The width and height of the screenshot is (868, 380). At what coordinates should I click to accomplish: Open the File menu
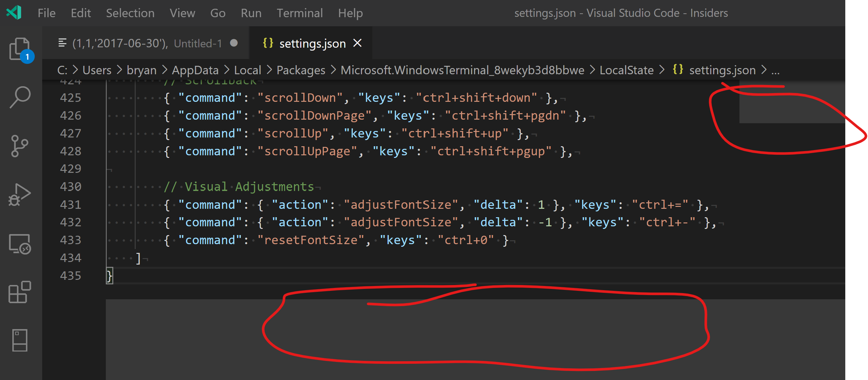tap(46, 13)
